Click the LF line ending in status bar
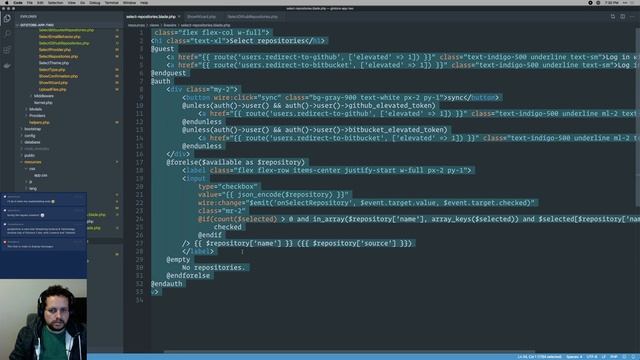Viewport: 640px width, 360px height. pos(604,357)
